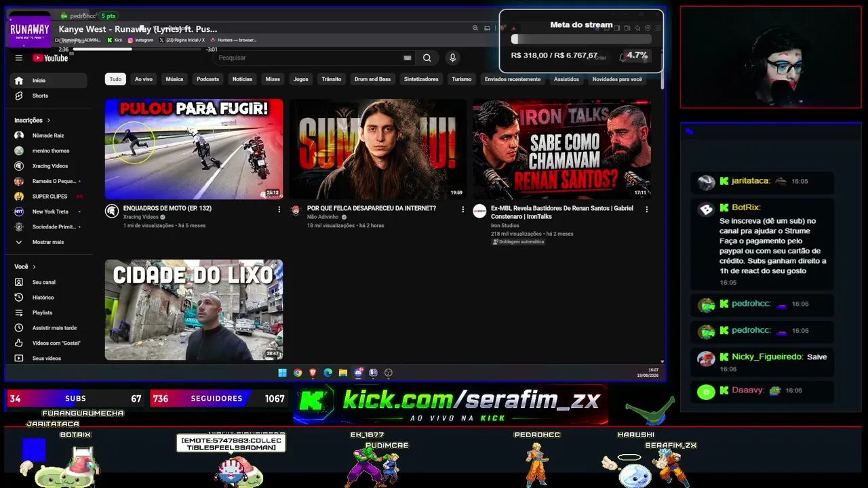
Task: Expand the Inscrições section chevron
Action: [48, 120]
